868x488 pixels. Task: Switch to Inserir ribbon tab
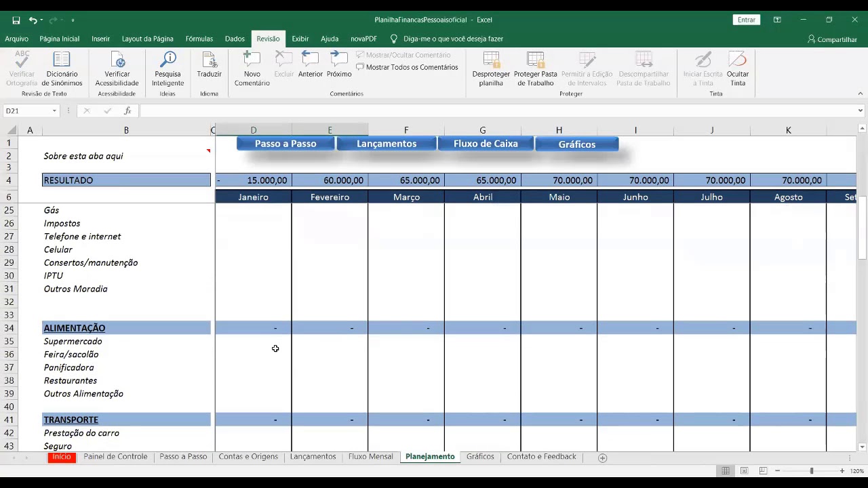[x=100, y=39]
